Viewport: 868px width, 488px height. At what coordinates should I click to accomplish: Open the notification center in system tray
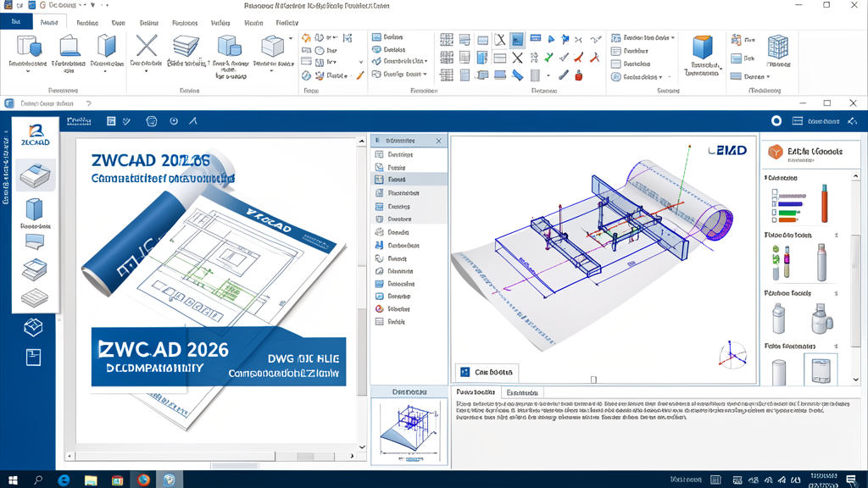850,480
